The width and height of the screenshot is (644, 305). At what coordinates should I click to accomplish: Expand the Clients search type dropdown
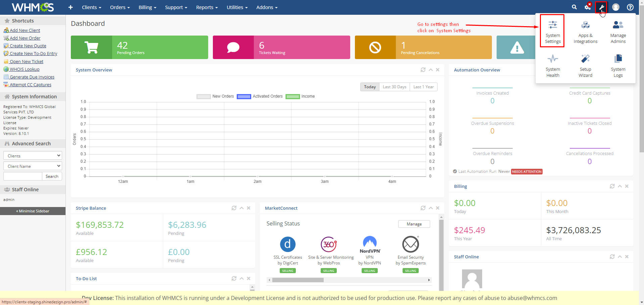coord(33,156)
